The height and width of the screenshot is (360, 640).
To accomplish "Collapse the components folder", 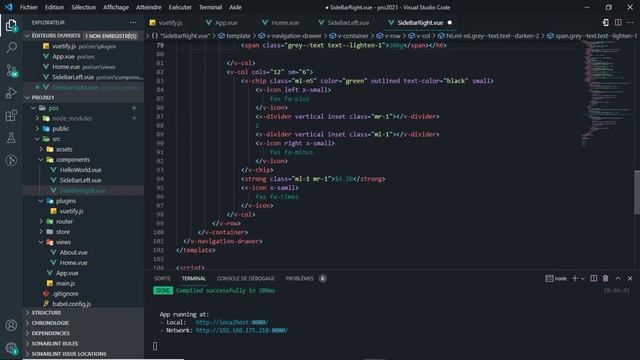I will point(84,160).
